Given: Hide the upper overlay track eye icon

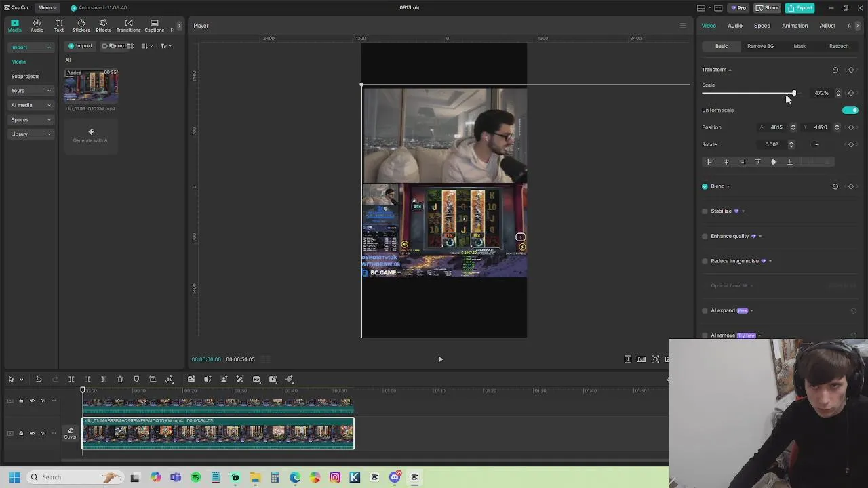Looking at the screenshot, I should click(x=32, y=401).
